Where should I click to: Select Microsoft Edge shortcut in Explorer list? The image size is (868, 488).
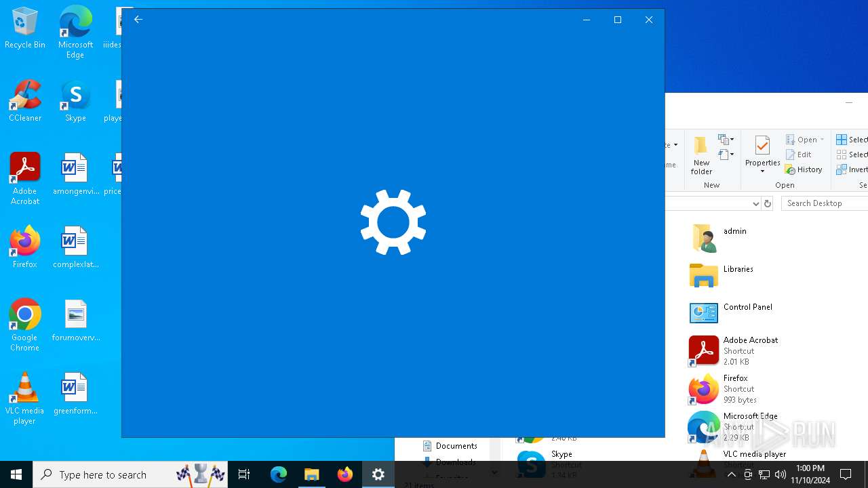pos(734,427)
